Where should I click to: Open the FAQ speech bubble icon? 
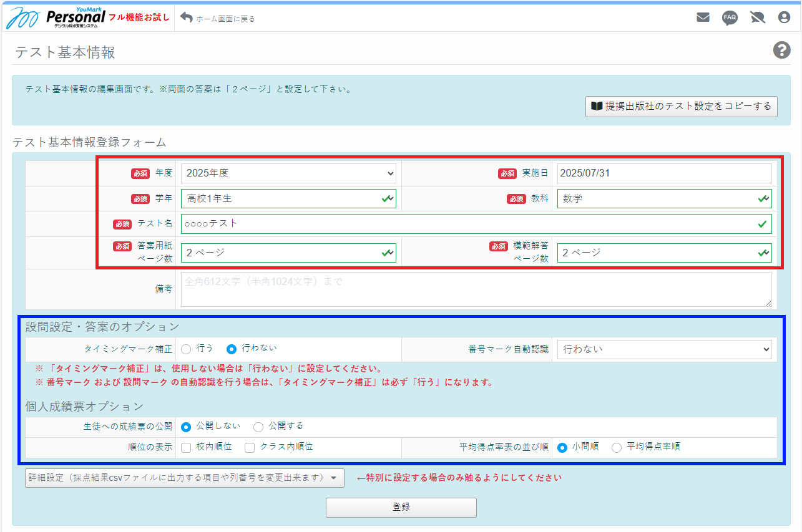pos(730,17)
